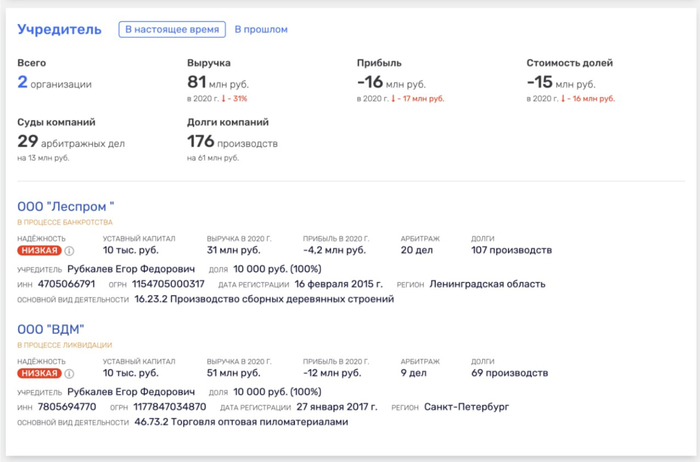Switch to the «В настоящее время» tab

pos(171,30)
